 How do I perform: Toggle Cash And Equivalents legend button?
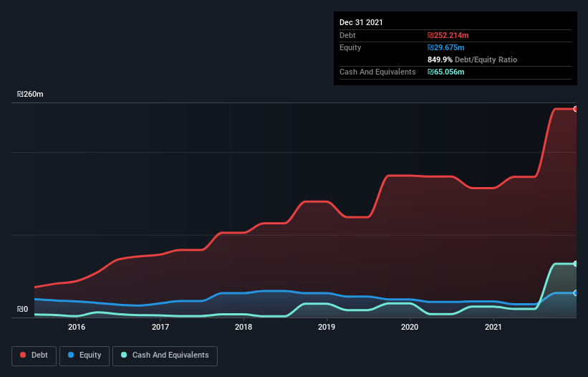pos(165,355)
